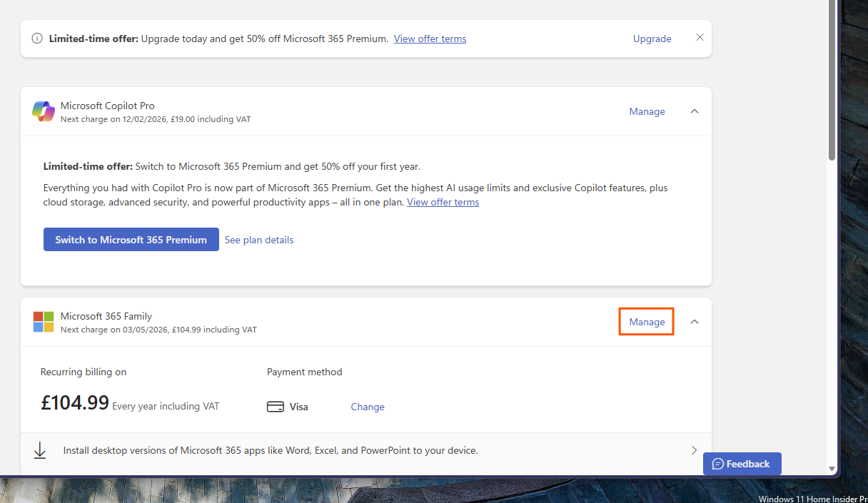Viewport: 868px width, 503px height.
Task: Click Switch to Microsoft 365 Premium button
Action: coord(131,240)
